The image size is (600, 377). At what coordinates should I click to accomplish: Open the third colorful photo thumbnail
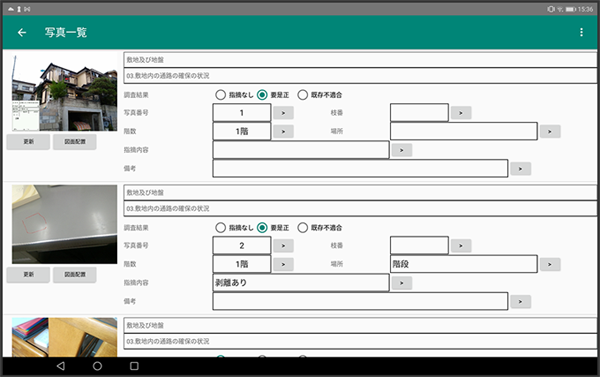coord(64,337)
